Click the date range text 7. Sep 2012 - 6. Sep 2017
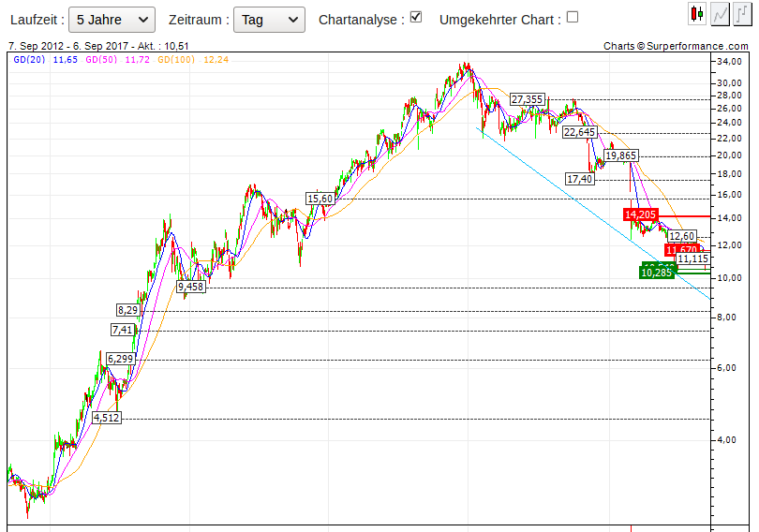The image size is (759, 532). [70, 46]
